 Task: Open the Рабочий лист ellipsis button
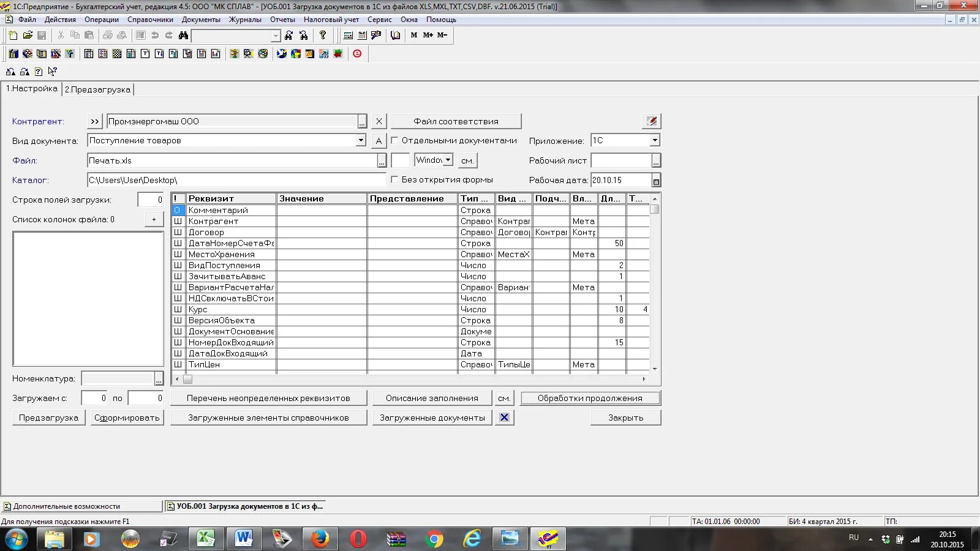point(656,160)
